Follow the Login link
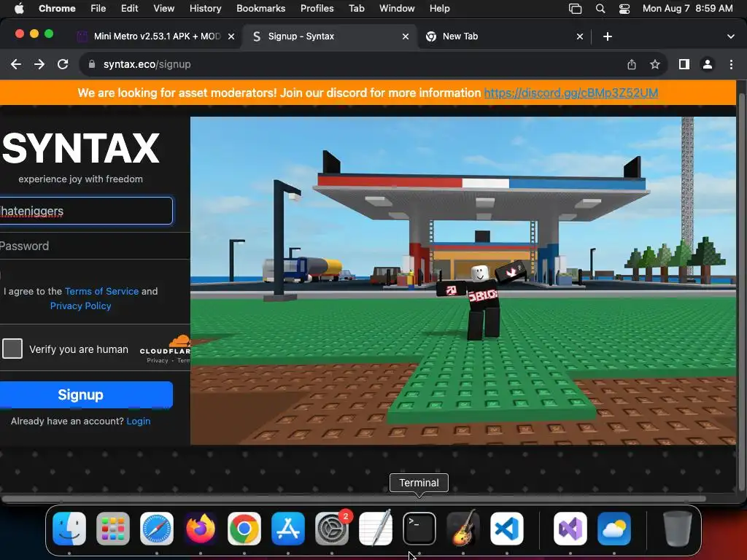 coord(138,421)
